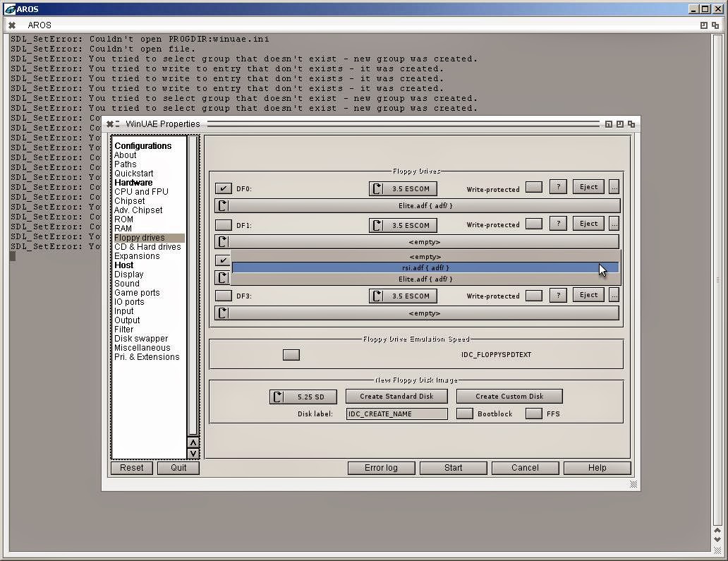Open the 5.25 SD disk type dropdown
728x561 pixels.
(303, 397)
